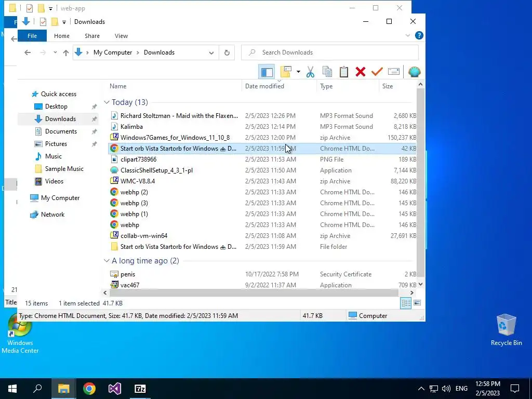Open the folder options dropdown arrow
Screen dimensions: 532x399
(298, 72)
